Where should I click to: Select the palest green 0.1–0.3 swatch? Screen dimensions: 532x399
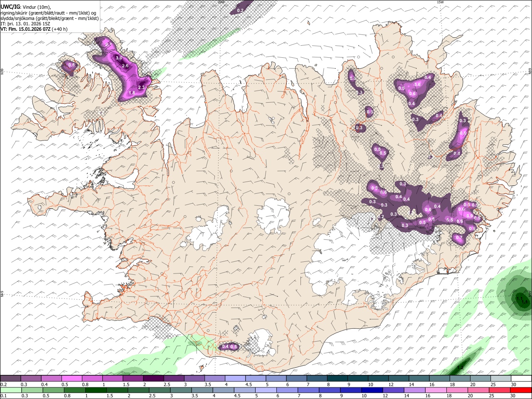coord(11,390)
